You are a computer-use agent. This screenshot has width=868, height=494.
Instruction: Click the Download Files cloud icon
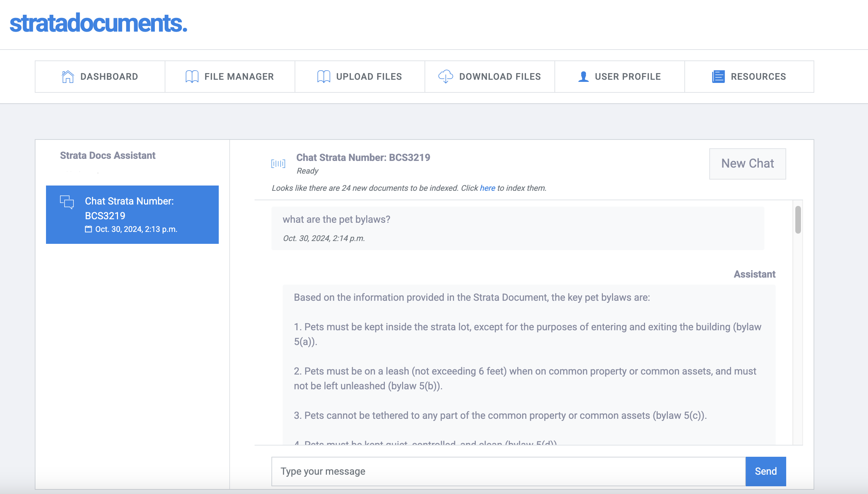(446, 77)
